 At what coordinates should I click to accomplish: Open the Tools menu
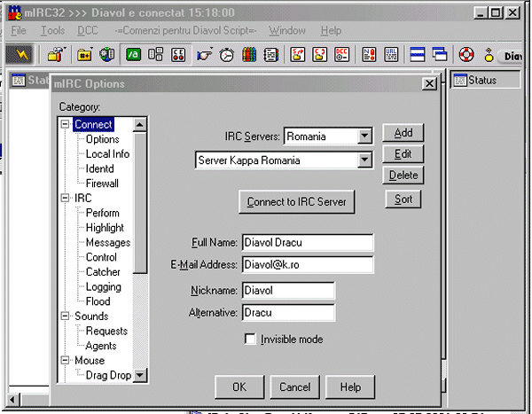[52, 30]
